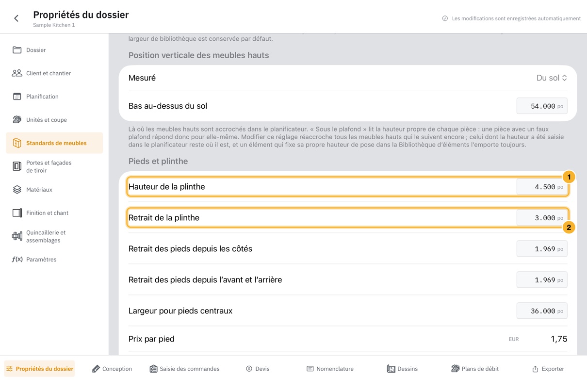
Task: Click the Quincaillerie et assemblages icon
Action: point(17,236)
